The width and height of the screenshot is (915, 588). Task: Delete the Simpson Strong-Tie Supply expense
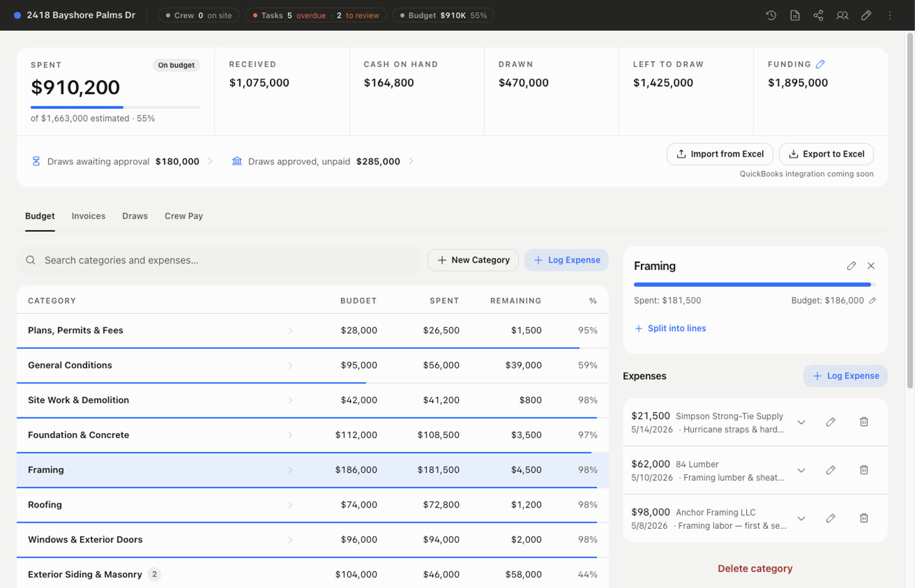click(x=864, y=422)
